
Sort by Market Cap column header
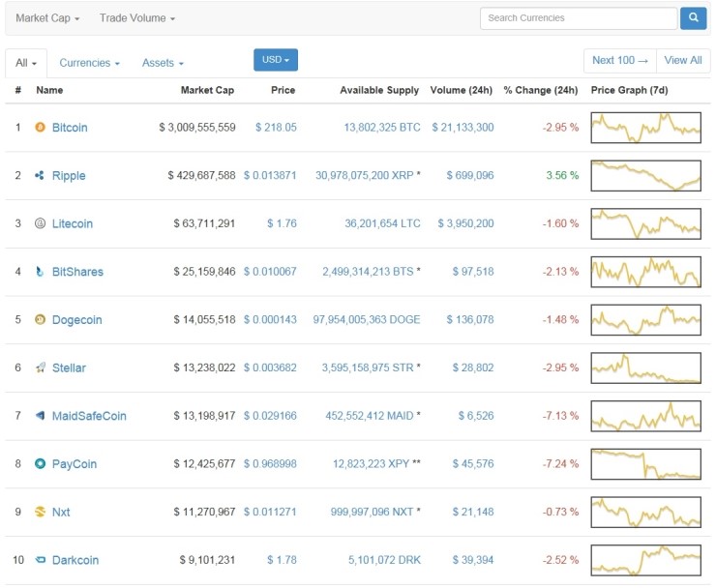[207, 90]
